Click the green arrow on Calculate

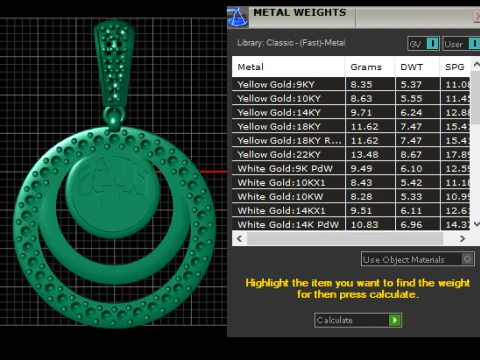(395, 320)
